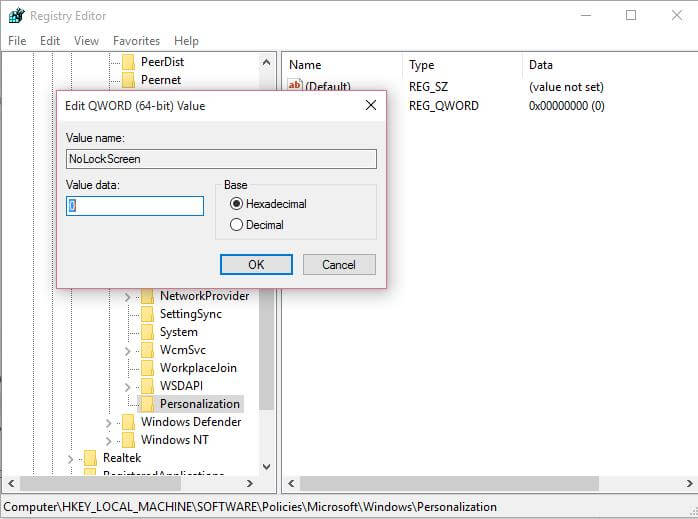Click the Windows NT folder icon
This screenshot has width=698, height=519.
128,440
